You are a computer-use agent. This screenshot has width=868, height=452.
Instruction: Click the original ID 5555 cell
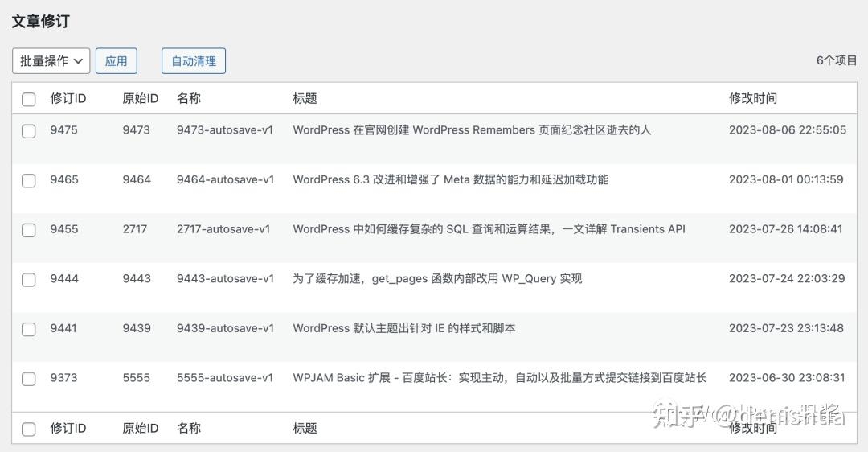[136, 378]
